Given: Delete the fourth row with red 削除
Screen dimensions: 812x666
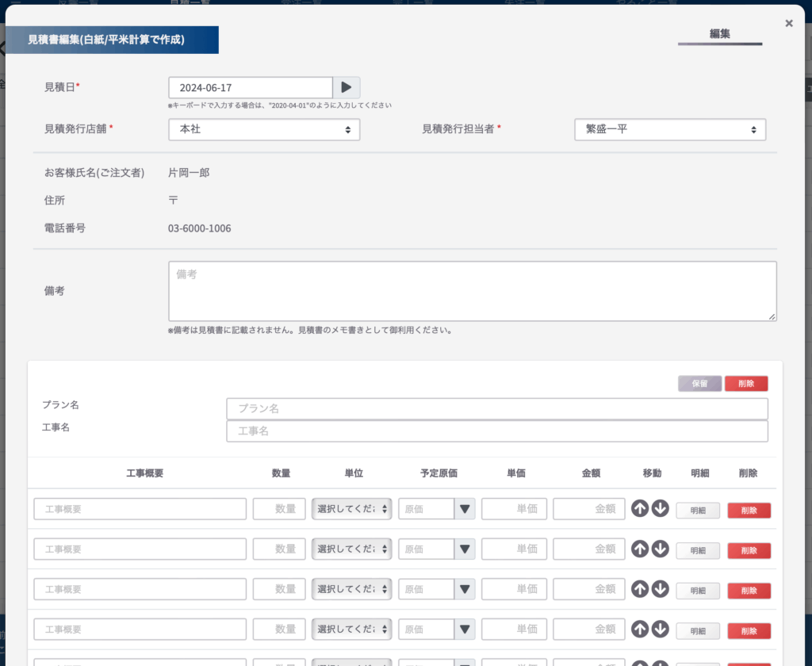Looking at the screenshot, I should pyautogui.click(x=749, y=631).
